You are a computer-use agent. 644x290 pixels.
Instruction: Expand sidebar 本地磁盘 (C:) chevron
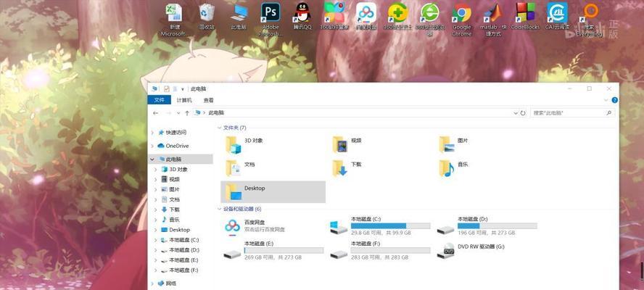tap(156, 240)
